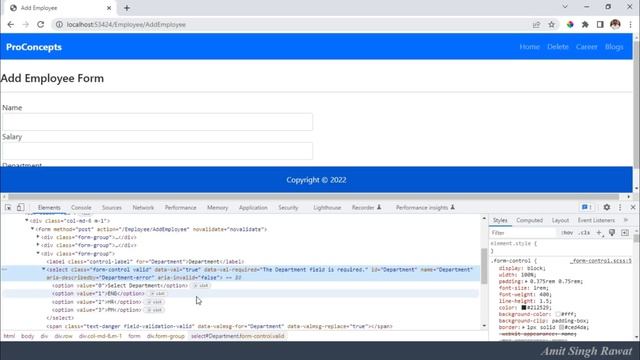Open color picker for #212529 swatch
The height and width of the screenshot is (360, 640).
tap(524, 307)
